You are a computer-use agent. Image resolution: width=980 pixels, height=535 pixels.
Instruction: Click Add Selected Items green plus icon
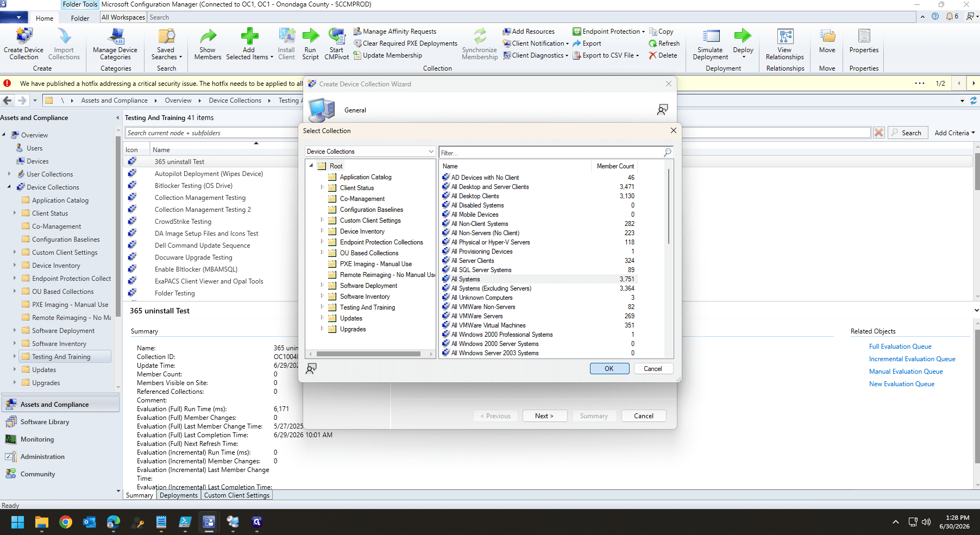point(249,36)
